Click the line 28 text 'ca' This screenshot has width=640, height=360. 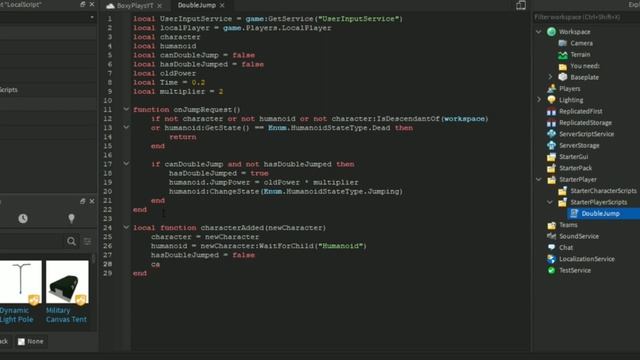[155, 264]
